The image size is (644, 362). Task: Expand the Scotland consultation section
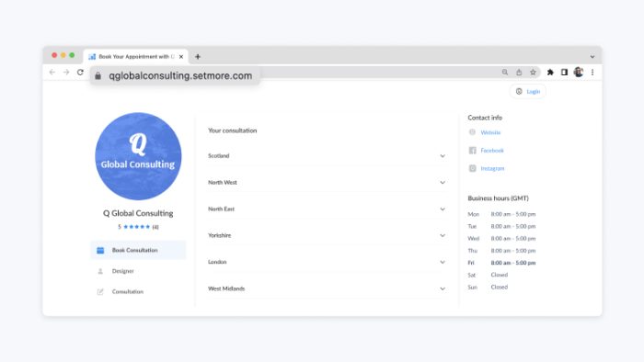click(x=327, y=156)
